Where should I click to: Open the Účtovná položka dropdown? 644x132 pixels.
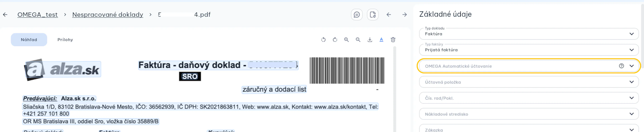[x=529, y=82]
